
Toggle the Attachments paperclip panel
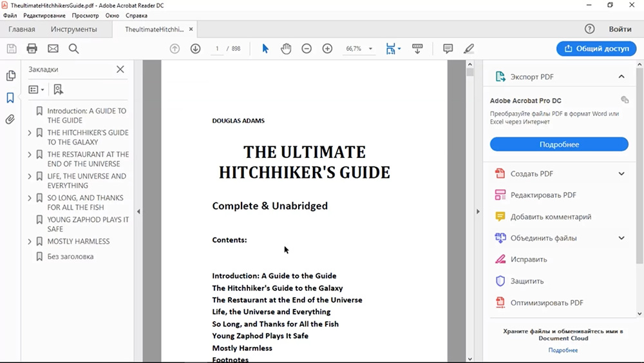[x=10, y=119]
